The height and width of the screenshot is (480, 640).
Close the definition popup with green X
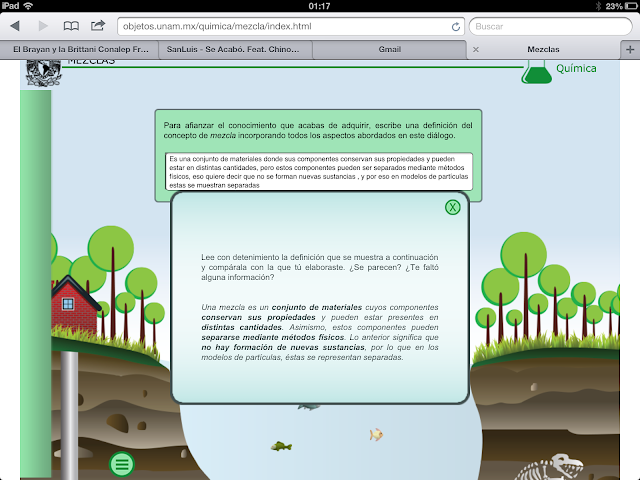[x=453, y=207]
